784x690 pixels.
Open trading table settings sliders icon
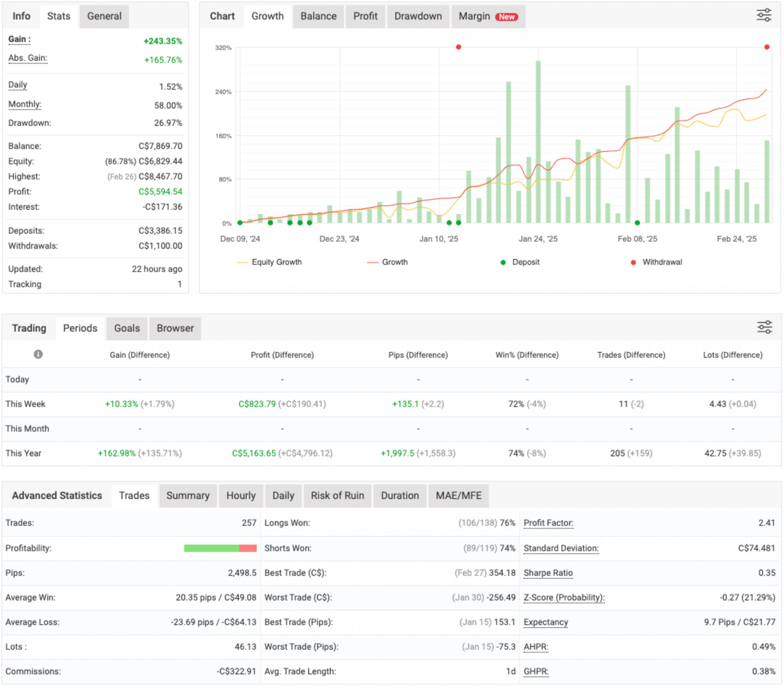[x=764, y=327]
